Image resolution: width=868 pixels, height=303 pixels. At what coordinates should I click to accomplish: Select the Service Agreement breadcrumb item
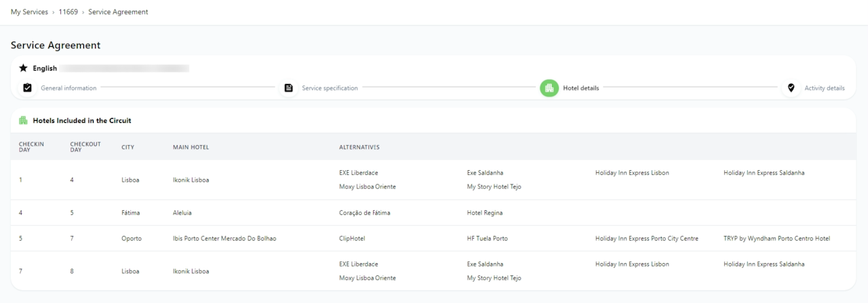click(118, 12)
